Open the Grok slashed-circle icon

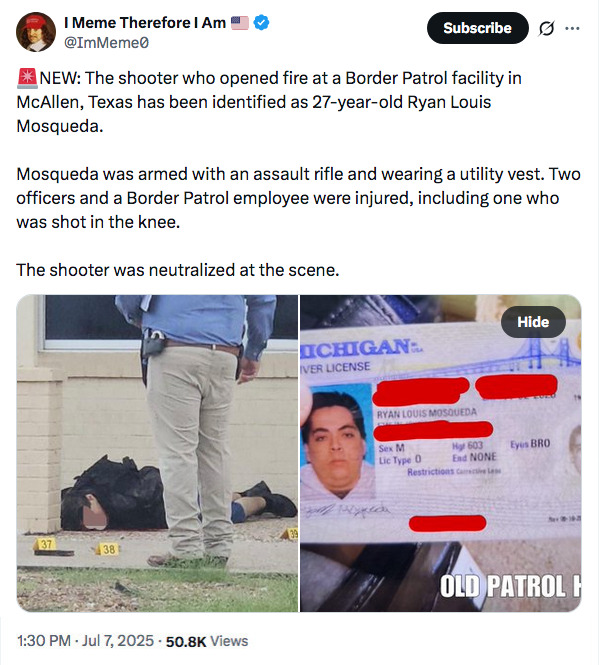(x=546, y=28)
